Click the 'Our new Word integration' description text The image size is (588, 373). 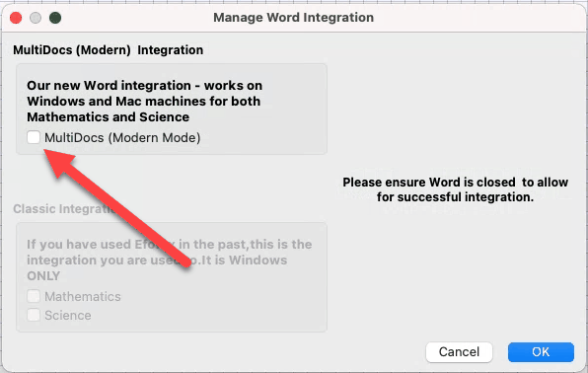[x=144, y=101]
